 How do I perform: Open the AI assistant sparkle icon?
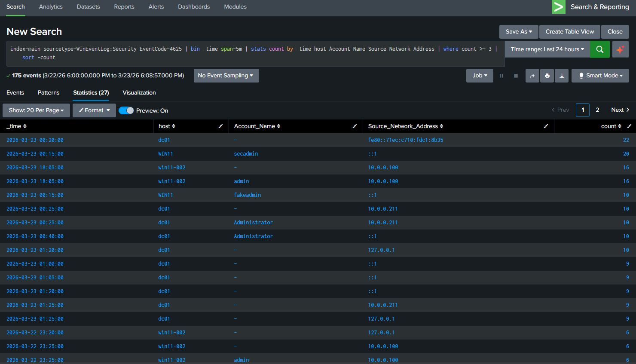[x=621, y=49]
